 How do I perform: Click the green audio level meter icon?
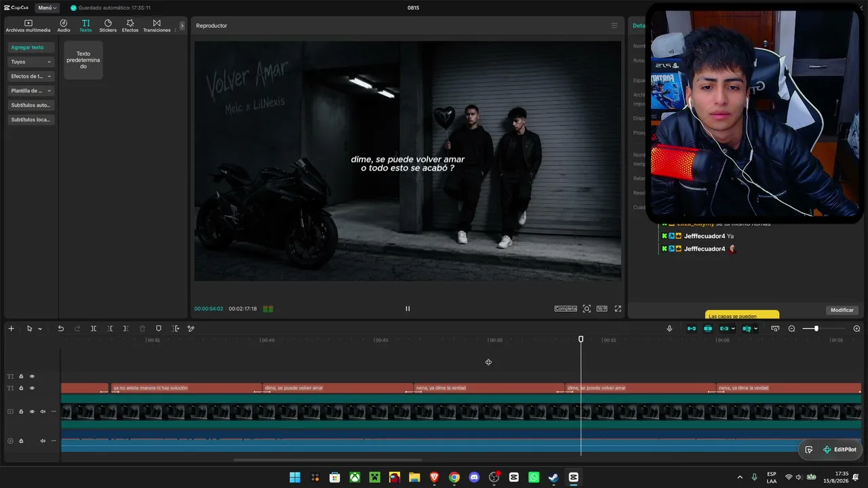(x=268, y=309)
